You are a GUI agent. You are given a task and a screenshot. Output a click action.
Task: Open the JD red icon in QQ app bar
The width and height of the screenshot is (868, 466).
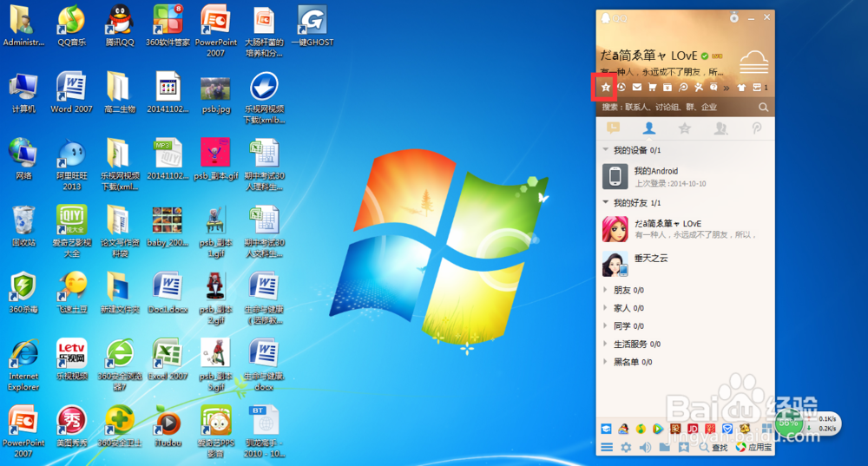(693, 429)
